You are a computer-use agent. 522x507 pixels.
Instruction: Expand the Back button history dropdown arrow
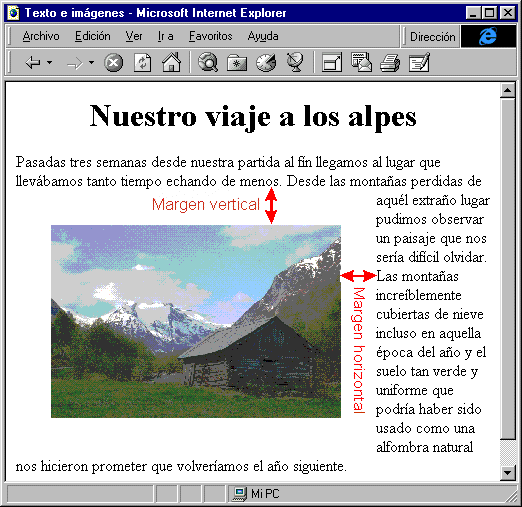click(x=49, y=62)
